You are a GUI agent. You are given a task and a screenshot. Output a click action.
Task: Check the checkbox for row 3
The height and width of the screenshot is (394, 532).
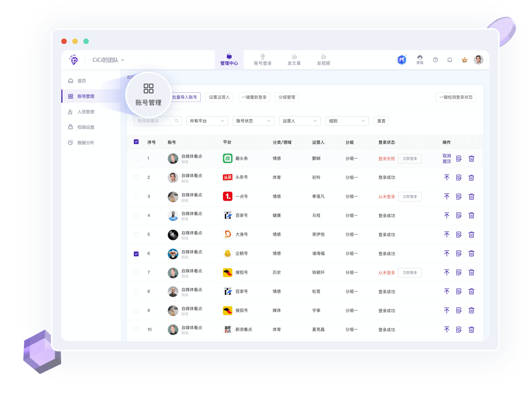[136, 197]
